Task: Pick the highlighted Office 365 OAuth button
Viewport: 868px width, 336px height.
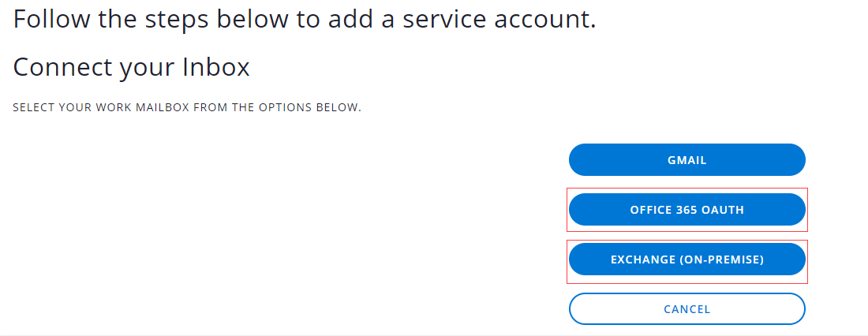Action: tap(687, 210)
